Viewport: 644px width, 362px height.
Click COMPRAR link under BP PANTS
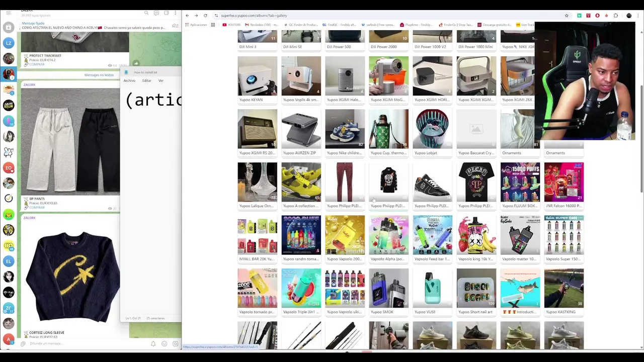[x=37, y=207]
